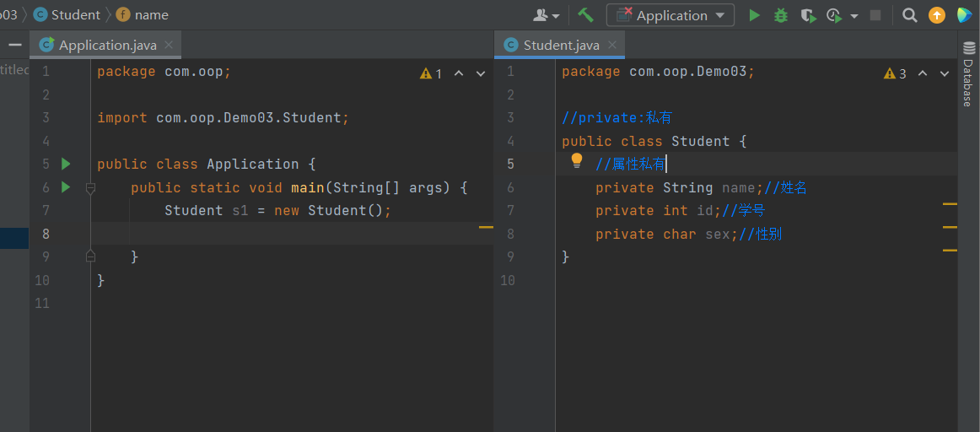Image resolution: width=980 pixels, height=432 pixels.
Task: Expand the profiler run options arrow
Action: click(x=854, y=16)
